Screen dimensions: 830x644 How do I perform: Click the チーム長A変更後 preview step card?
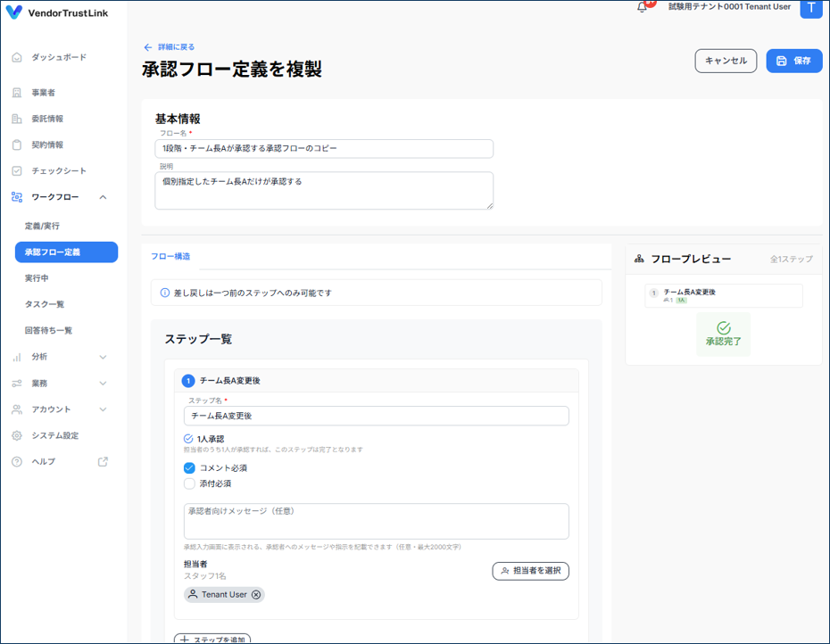click(x=724, y=296)
